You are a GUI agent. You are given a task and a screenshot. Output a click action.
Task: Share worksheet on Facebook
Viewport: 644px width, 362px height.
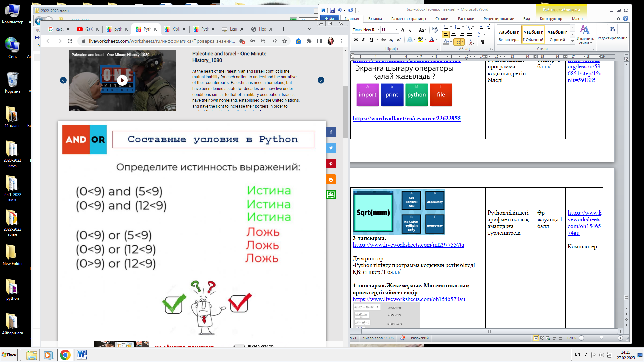[331, 132]
